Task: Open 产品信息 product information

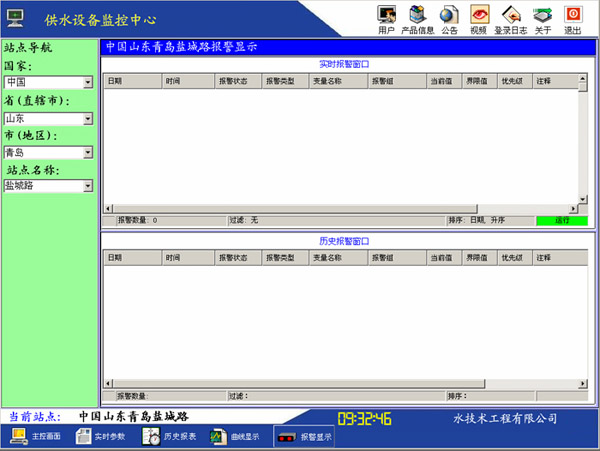Action: coord(417,14)
